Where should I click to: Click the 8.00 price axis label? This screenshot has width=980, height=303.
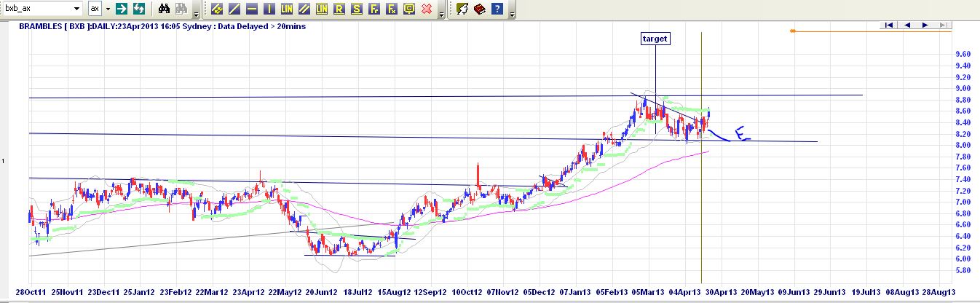click(x=963, y=145)
